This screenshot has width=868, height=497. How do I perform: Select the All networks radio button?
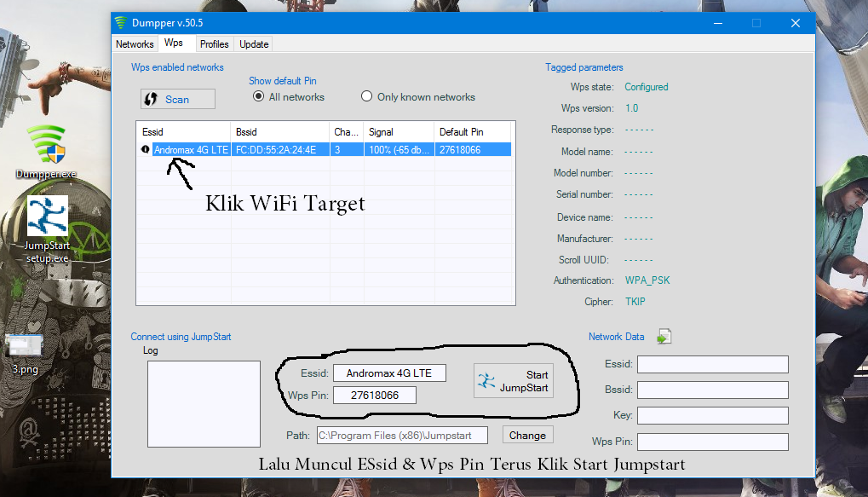point(258,96)
